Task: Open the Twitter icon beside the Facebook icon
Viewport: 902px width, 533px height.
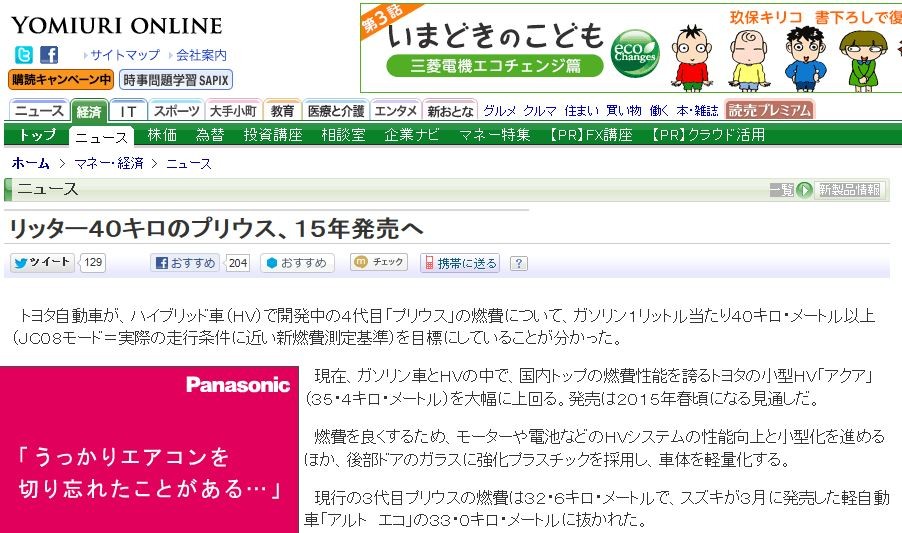Action: 24,55
